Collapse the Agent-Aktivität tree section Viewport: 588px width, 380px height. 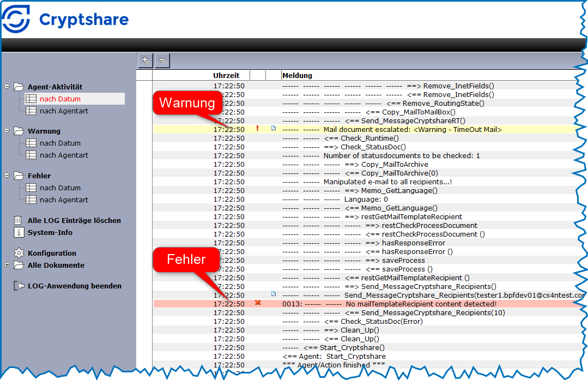click(x=7, y=86)
